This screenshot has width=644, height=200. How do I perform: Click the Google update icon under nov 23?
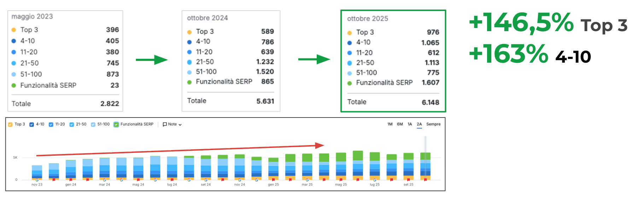tap(37, 180)
